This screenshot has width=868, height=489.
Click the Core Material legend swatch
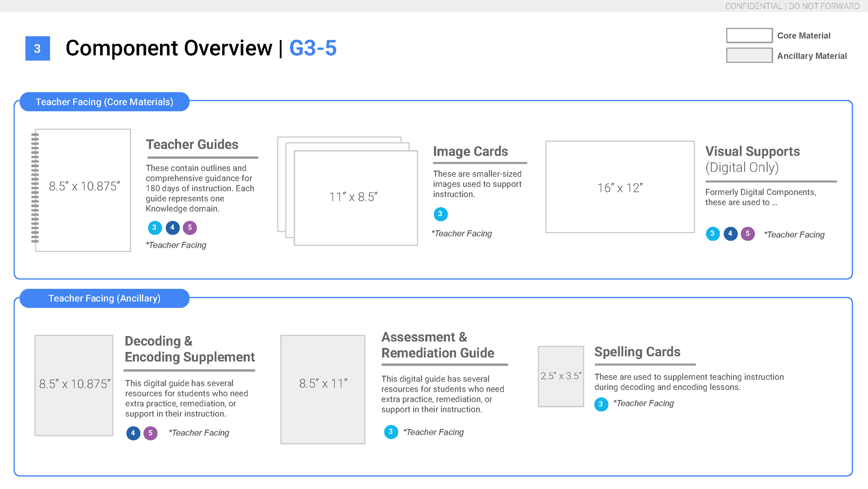coord(749,35)
